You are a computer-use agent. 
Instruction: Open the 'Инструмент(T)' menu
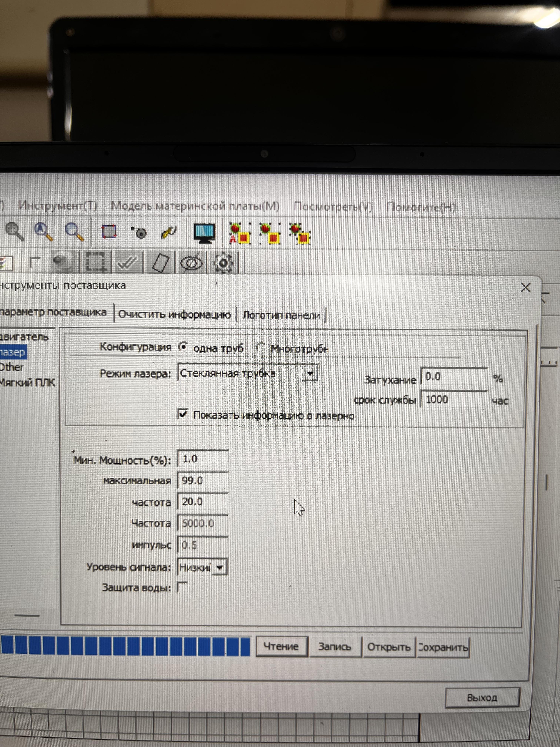click(x=58, y=205)
